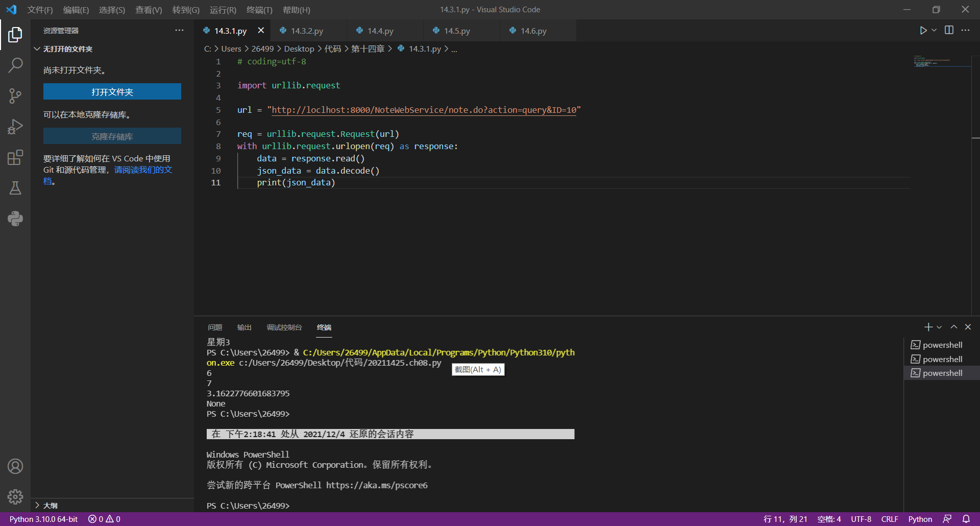Change line ending via CRLF status item
This screenshot has width=980, height=526.
[x=890, y=519]
